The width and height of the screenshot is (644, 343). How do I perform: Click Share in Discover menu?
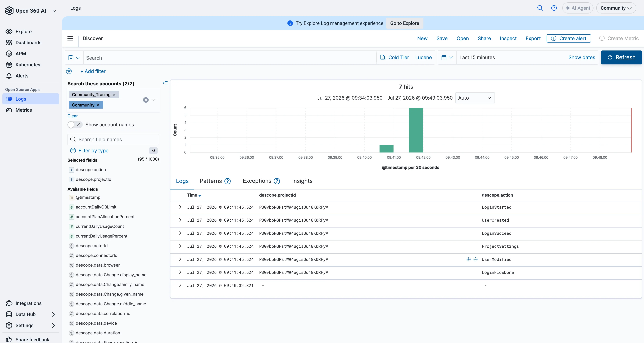484,38
